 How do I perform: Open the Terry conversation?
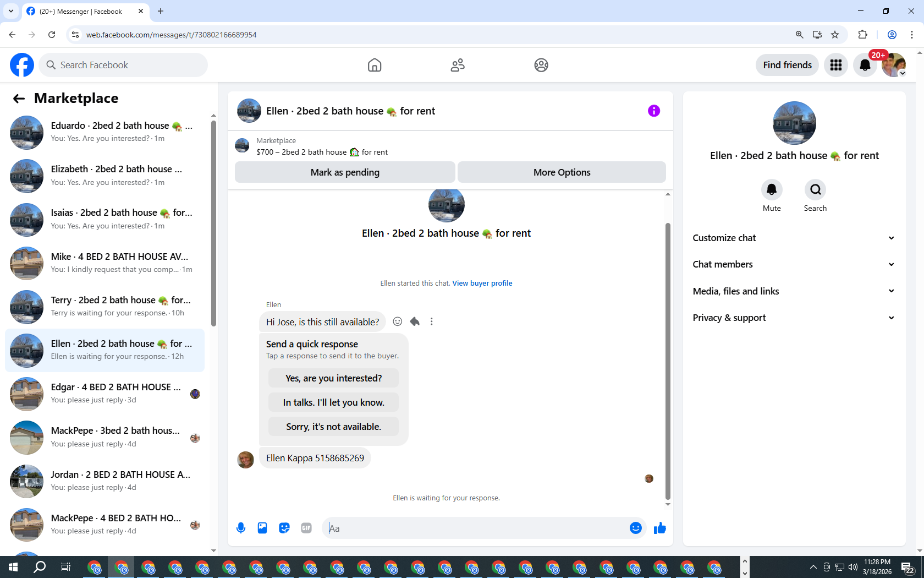105,307
